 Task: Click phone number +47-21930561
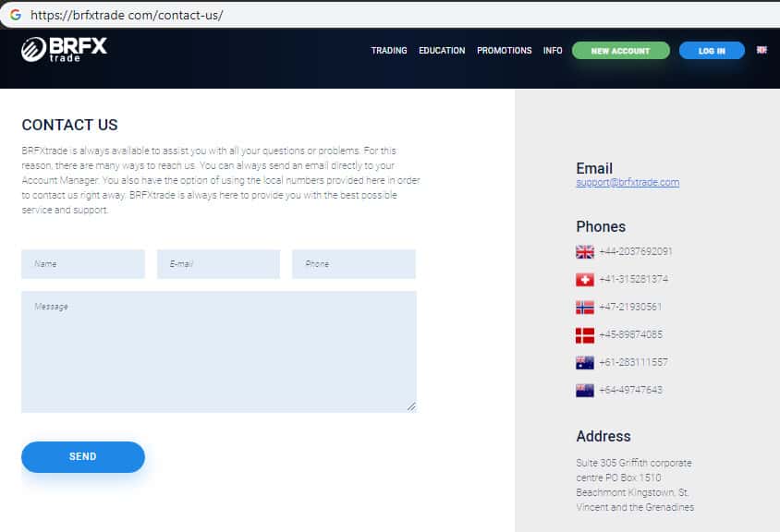[x=631, y=308]
